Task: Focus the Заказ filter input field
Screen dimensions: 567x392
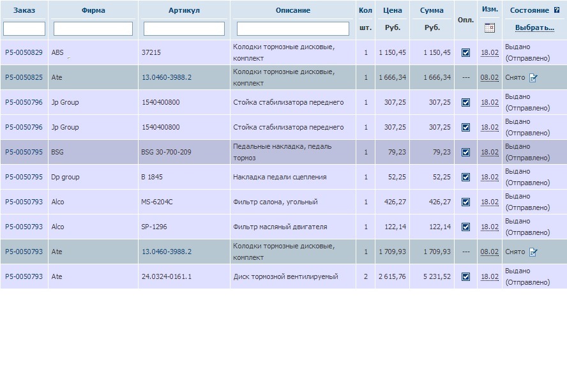Action: coord(24,29)
